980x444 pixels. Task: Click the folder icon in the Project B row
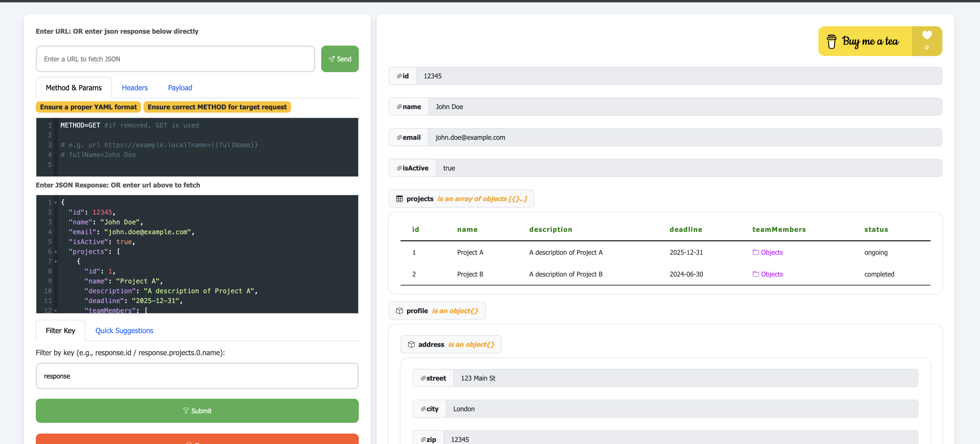[755, 274]
